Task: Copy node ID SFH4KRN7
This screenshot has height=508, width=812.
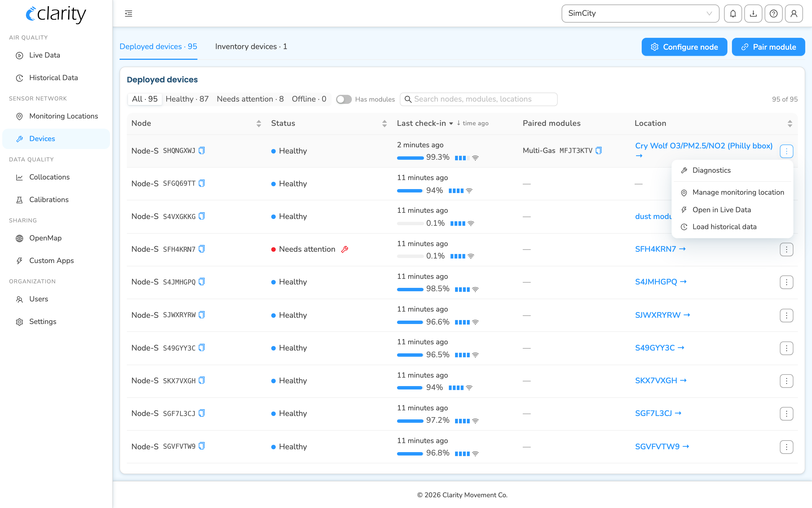Action: 202,249
